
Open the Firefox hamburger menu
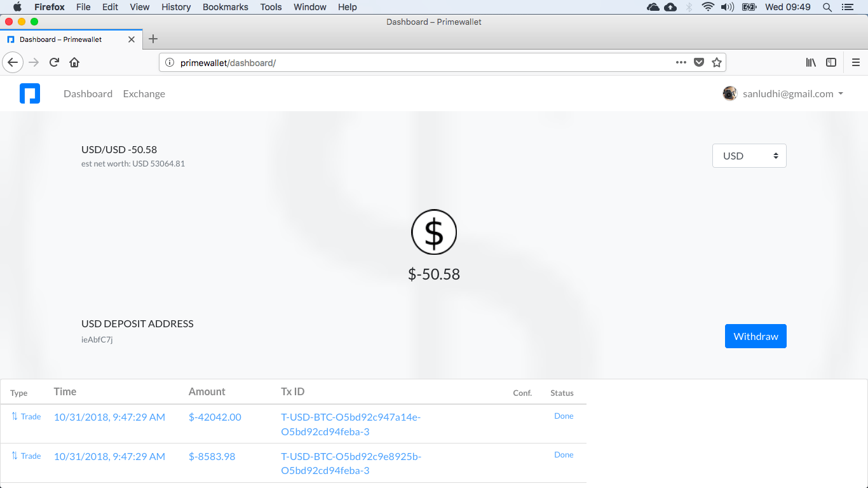856,62
